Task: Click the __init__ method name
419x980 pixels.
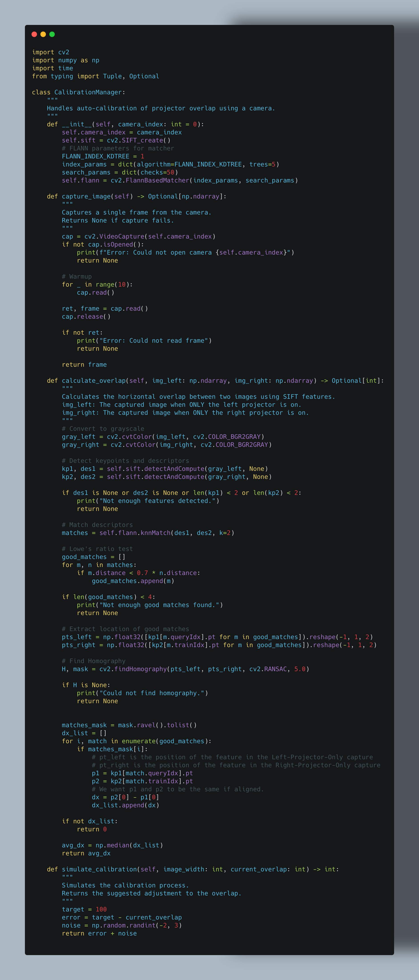Action: (77, 124)
